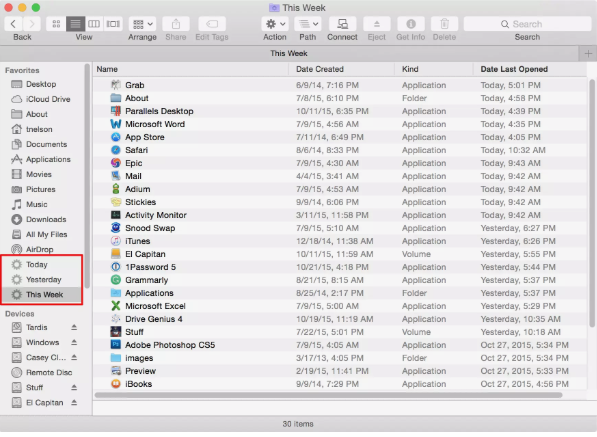
Task: Click Share toolbar icon
Action: 176,24
